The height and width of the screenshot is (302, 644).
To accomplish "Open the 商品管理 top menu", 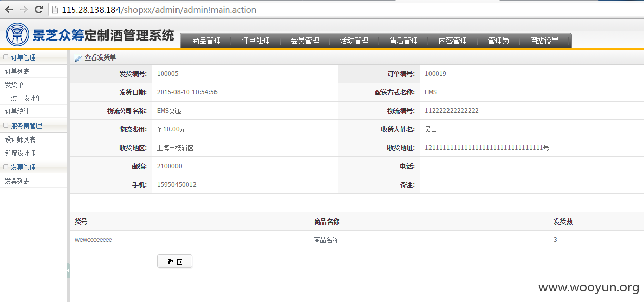I will click(x=206, y=41).
